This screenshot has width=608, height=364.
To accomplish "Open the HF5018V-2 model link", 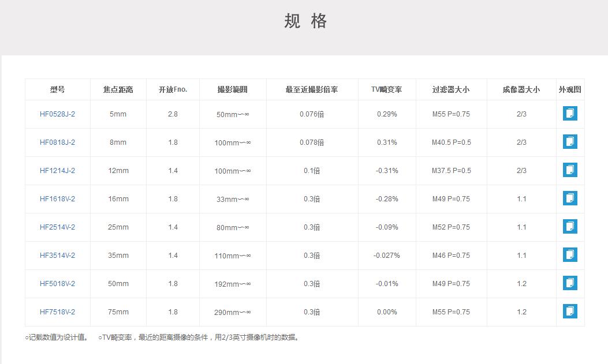I will (57, 284).
